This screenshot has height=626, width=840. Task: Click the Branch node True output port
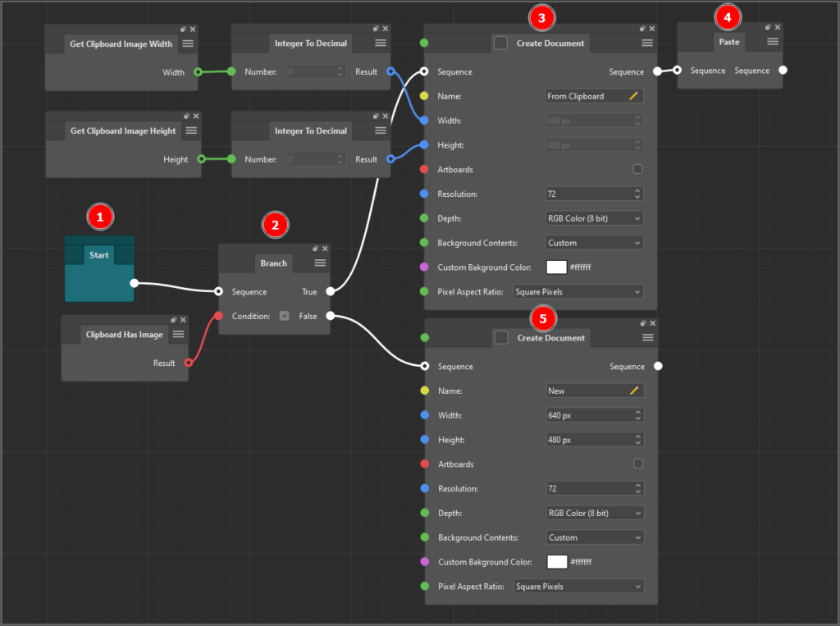331,291
